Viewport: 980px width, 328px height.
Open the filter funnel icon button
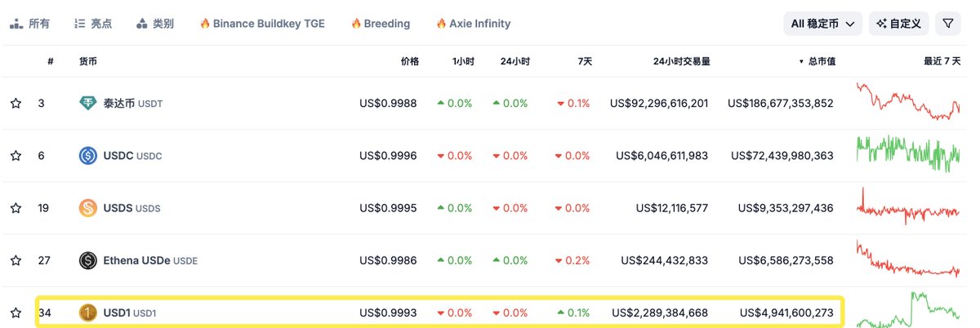point(947,24)
